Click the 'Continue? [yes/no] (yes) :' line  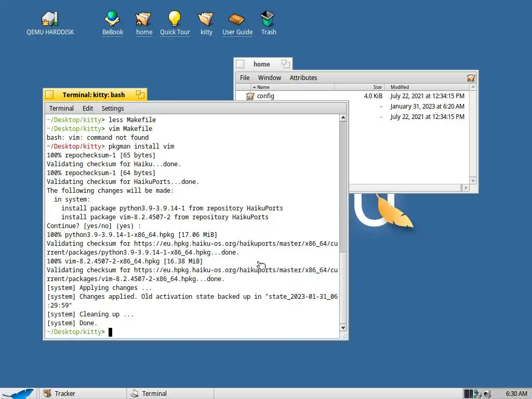coord(94,226)
